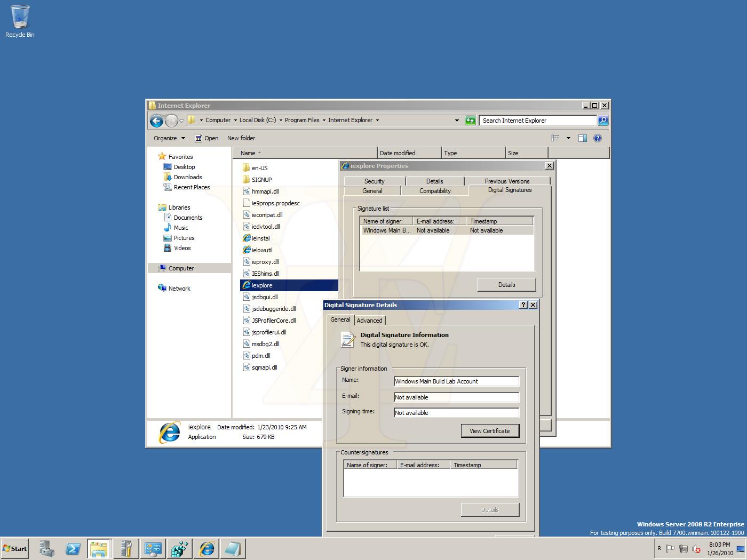
Task: Click the Windows Explorer taskbar button
Action: point(99,549)
